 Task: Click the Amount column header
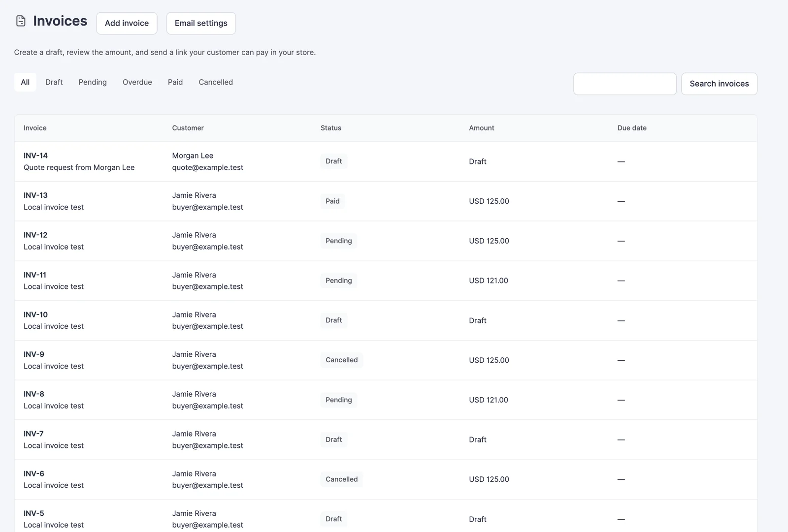click(x=482, y=128)
